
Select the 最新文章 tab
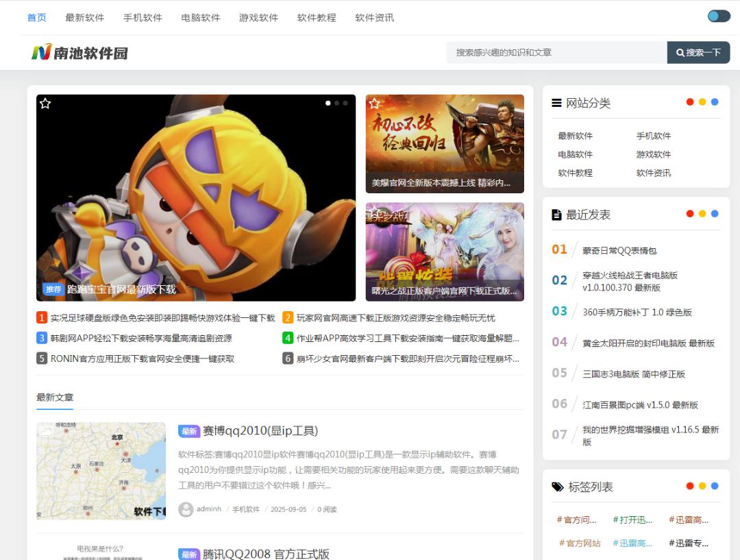pos(55,398)
